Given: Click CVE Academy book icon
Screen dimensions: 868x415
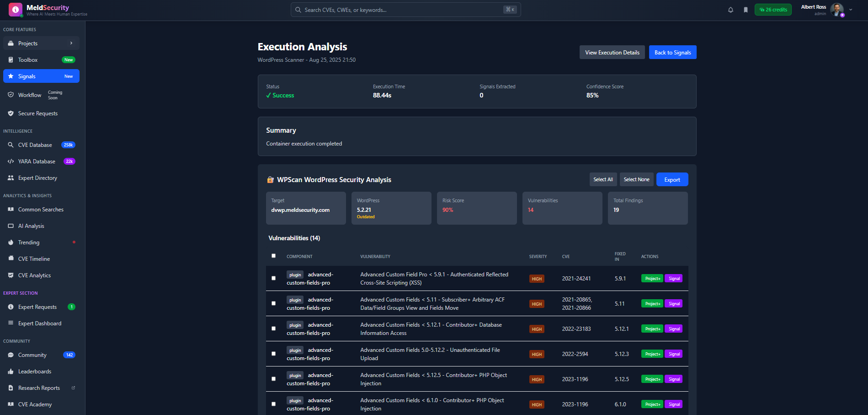Looking at the screenshot, I should point(11,404).
